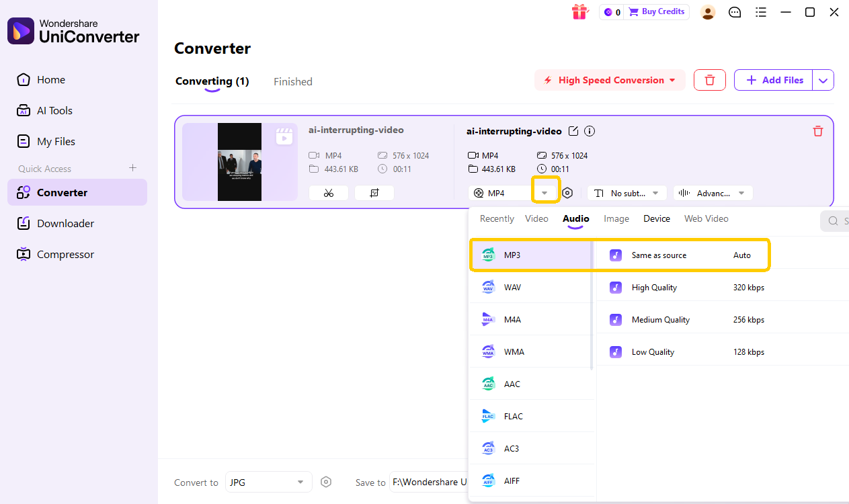
Task: Open the Convert to JPG dropdown
Action: tap(268, 482)
